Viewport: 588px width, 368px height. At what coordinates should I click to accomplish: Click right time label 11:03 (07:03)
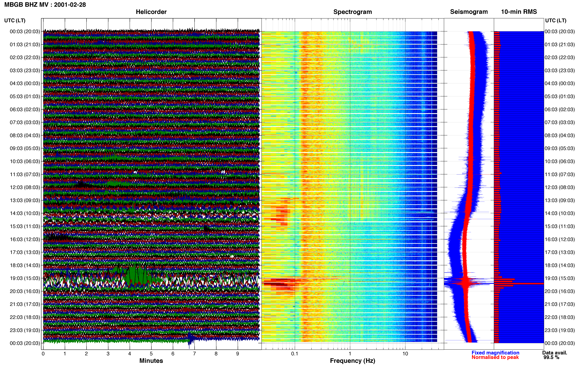[x=560, y=174]
